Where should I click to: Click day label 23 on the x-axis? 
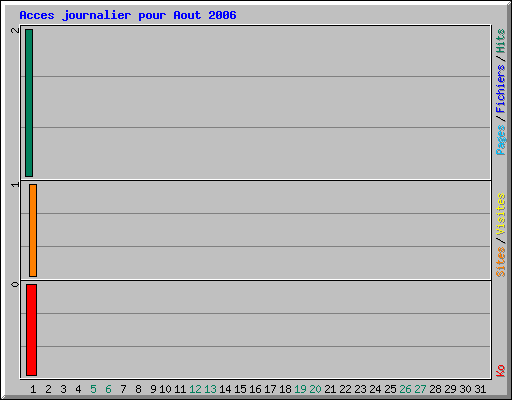[360, 389]
